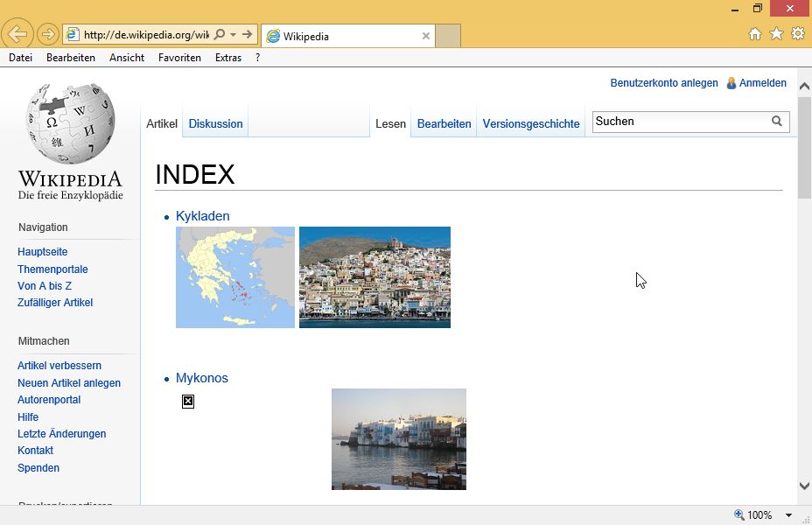812x525 pixels.
Task: Click the hillside town photo thumbnail
Action: 374,277
